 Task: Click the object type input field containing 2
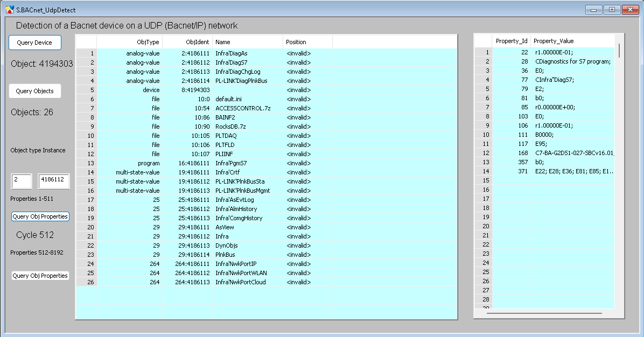(x=22, y=181)
